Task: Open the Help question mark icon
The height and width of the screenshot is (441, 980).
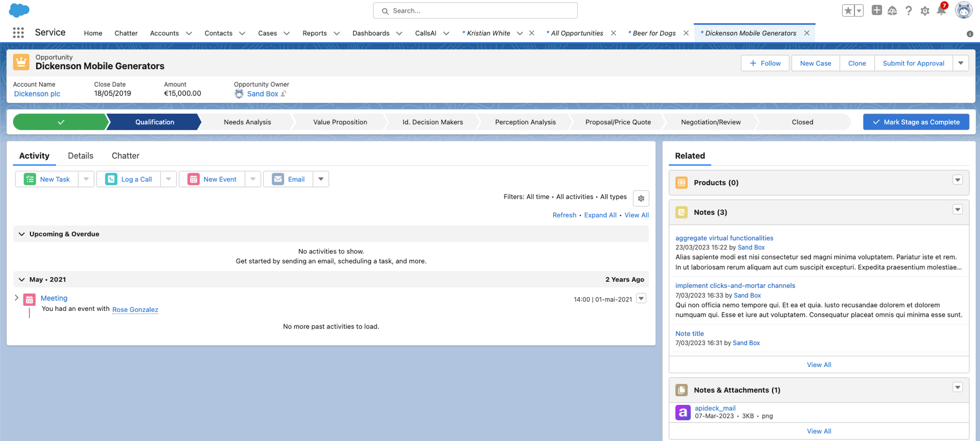Action: click(x=908, y=10)
